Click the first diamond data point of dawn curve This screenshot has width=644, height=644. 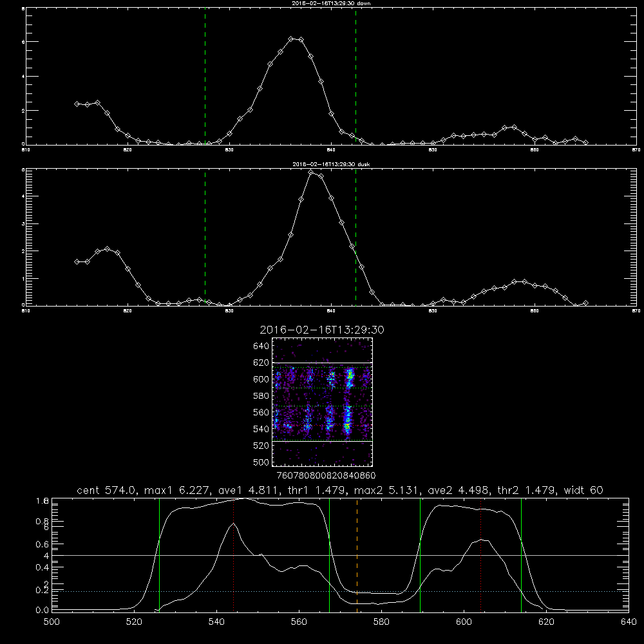tap(77, 104)
